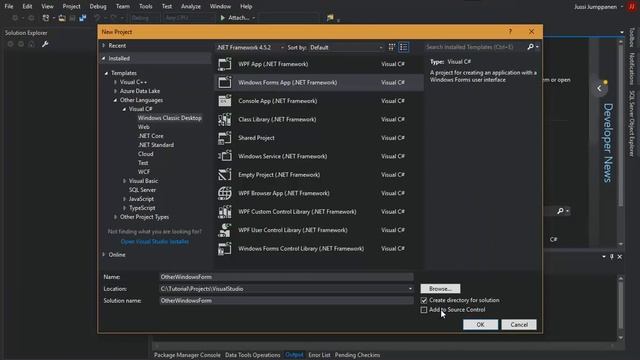Viewport: 640px width, 360px height.
Task: Open the New Project help question mark
Action: (510, 31)
